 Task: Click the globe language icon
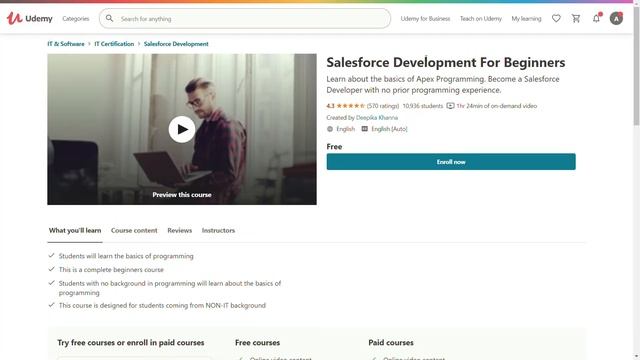tap(330, 129)
